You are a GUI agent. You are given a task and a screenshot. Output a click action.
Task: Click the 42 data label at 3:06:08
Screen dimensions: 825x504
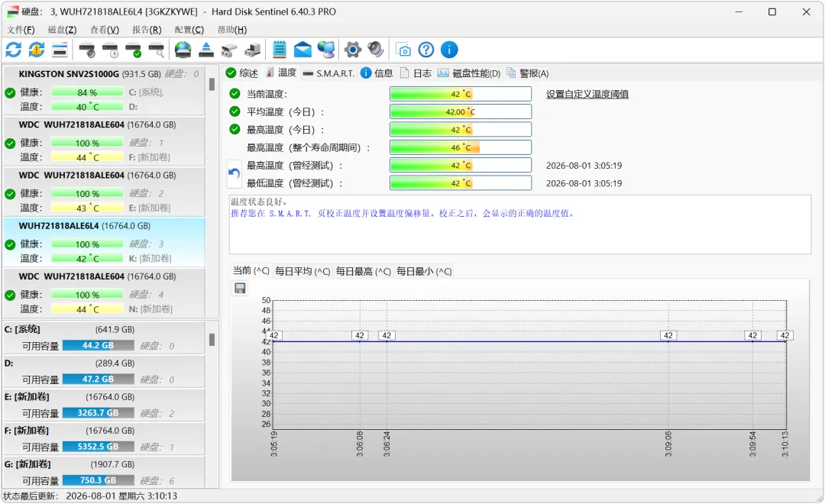click(x=359, y=336)
